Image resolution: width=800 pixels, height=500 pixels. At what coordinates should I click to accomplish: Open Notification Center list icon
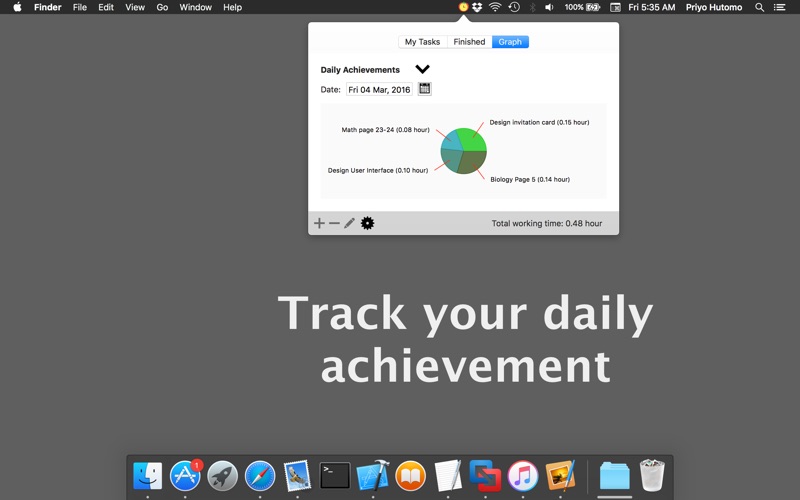coord(780,7)
